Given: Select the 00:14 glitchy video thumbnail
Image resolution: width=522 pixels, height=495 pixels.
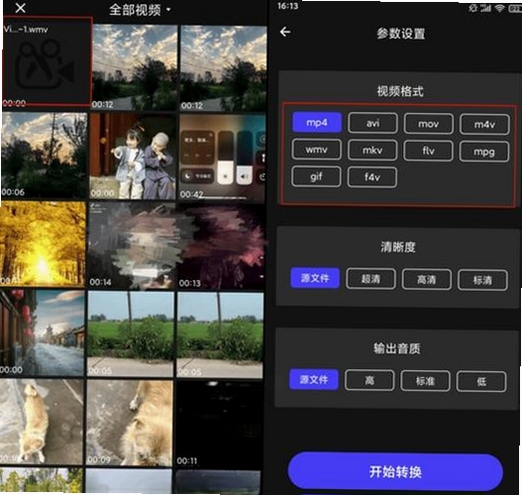Looking at the screenshot, I should tap(131, 245).
